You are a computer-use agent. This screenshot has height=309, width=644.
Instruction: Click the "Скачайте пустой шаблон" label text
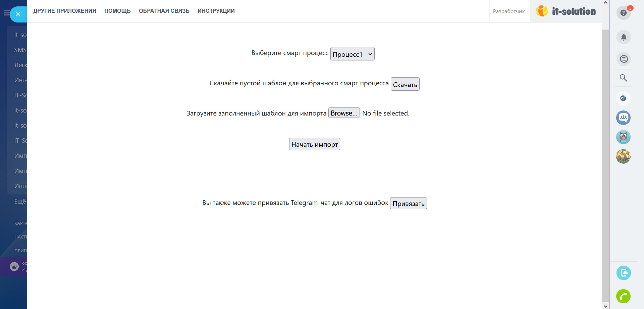(299, 83)
